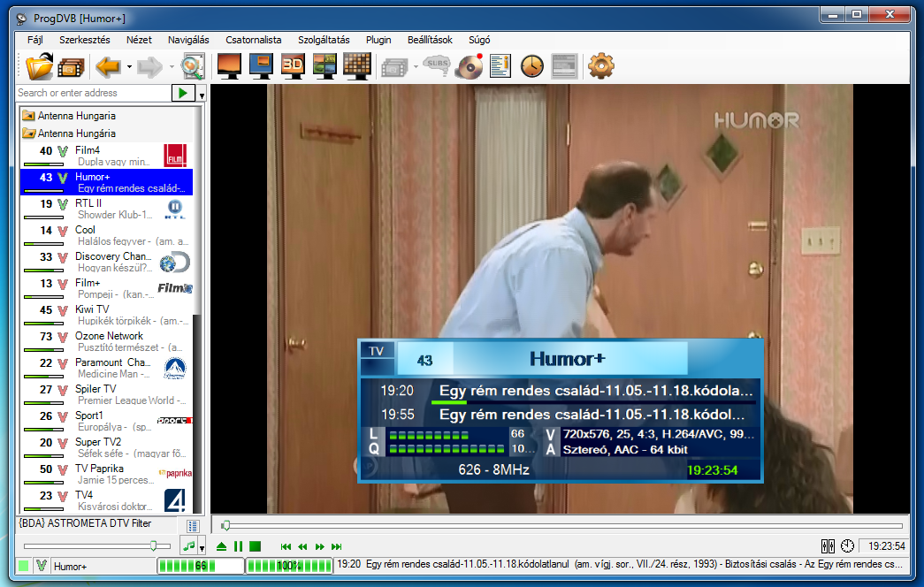The width and height of the screenshot is (924, 587).
Task: Open the Fájl menu
Action: [x=35, y=40]
